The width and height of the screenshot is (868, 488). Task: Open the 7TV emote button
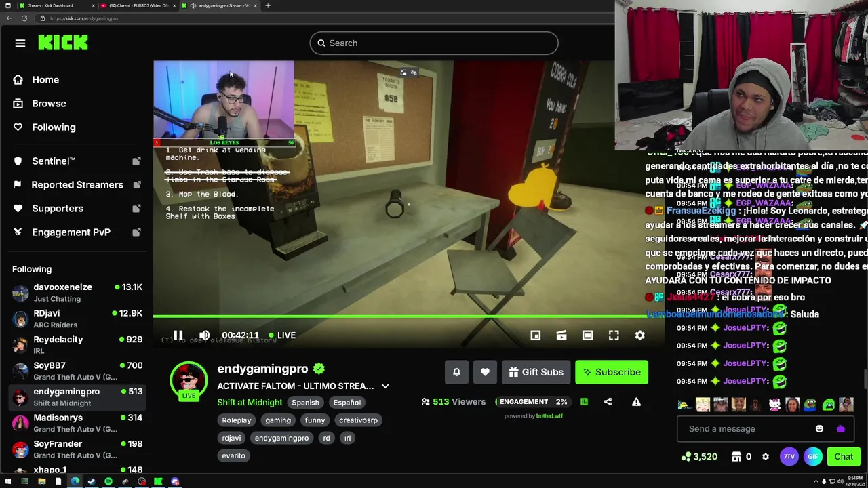789,457
